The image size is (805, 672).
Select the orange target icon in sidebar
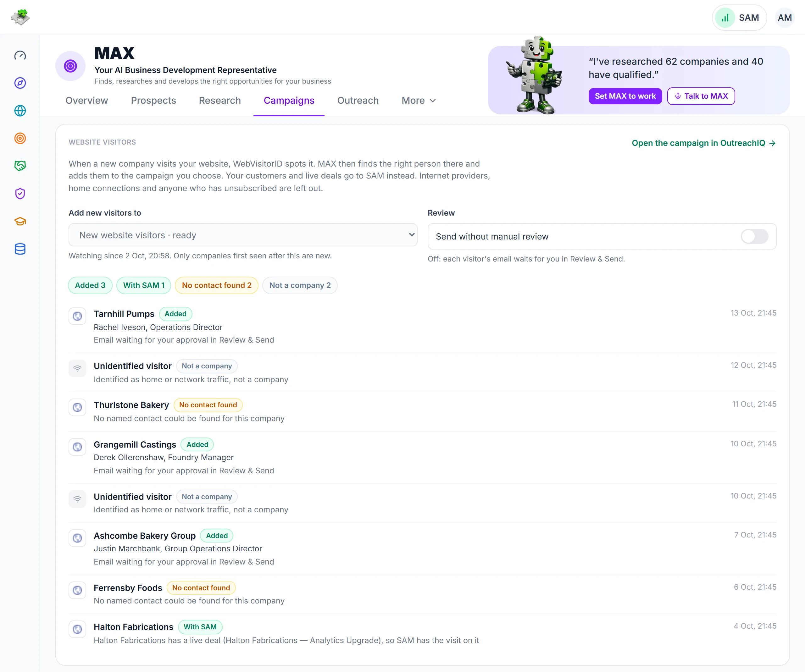tap(20, 138)
